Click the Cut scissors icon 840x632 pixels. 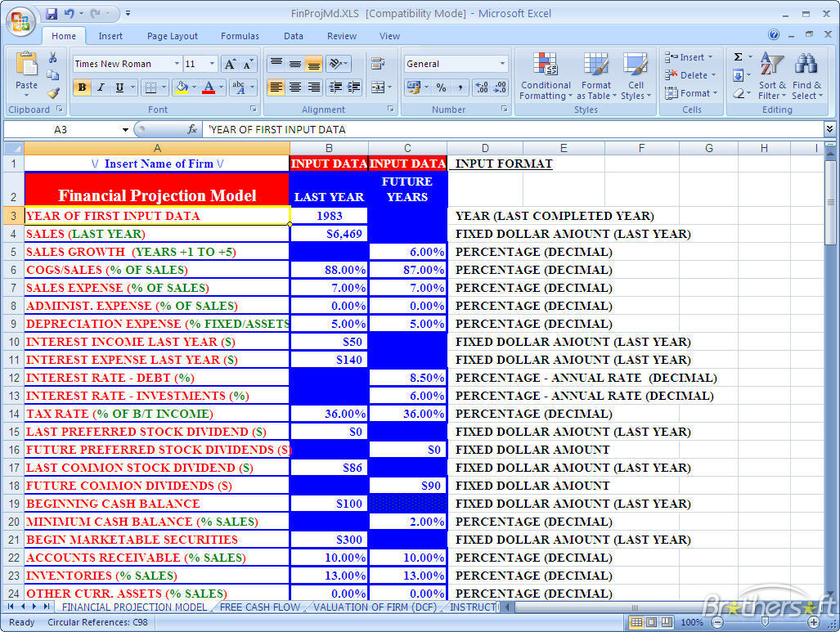click(53, 57)
